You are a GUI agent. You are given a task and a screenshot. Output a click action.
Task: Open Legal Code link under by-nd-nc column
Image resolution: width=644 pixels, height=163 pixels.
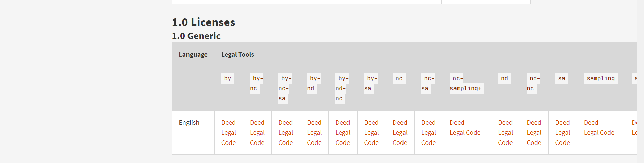[x=343, y=138]
